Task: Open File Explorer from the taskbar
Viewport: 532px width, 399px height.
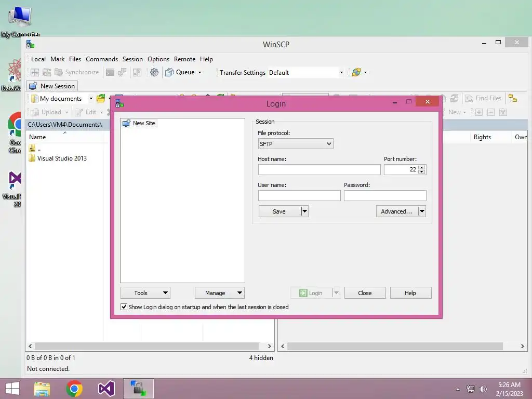Action: coord(42,389)
